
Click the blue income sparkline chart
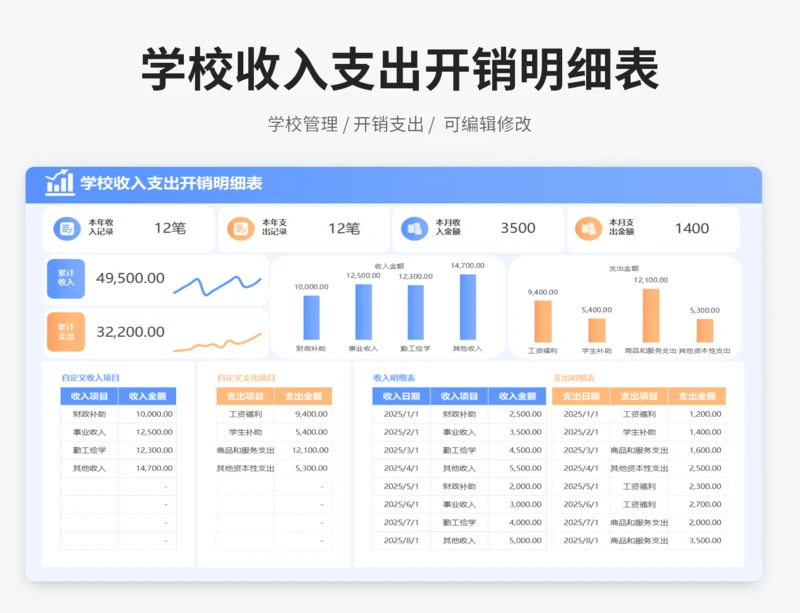point(217,286)
